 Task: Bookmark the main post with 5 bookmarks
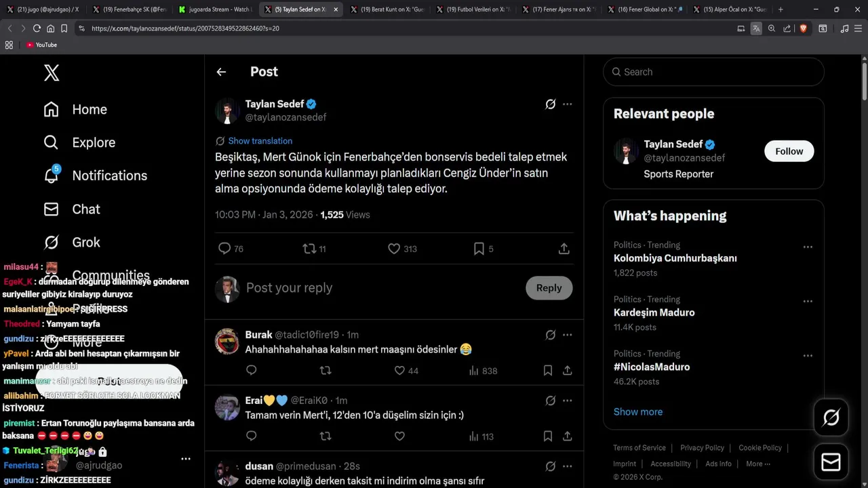tap(479, 249)
